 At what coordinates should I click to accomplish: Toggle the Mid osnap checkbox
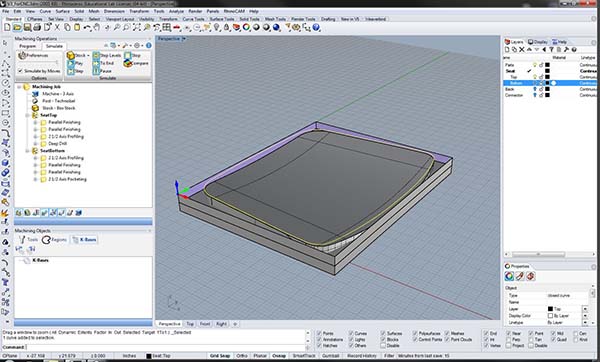[x=554, y=333]
